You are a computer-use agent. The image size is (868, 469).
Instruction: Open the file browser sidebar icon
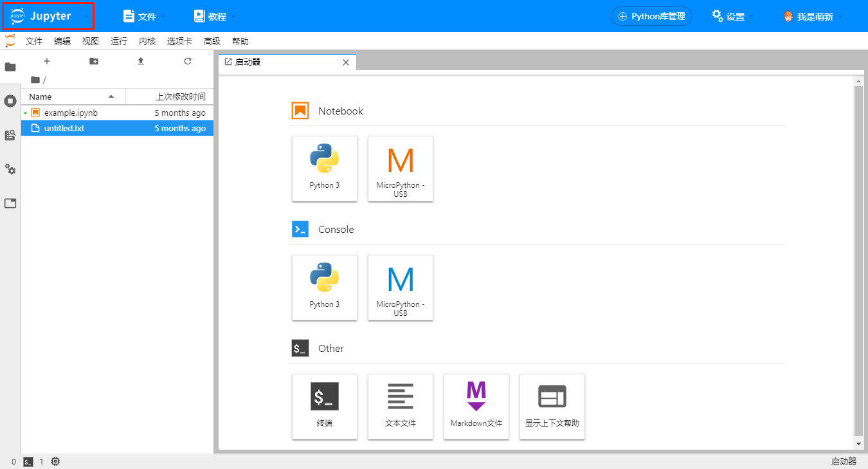tap(10, 67)
